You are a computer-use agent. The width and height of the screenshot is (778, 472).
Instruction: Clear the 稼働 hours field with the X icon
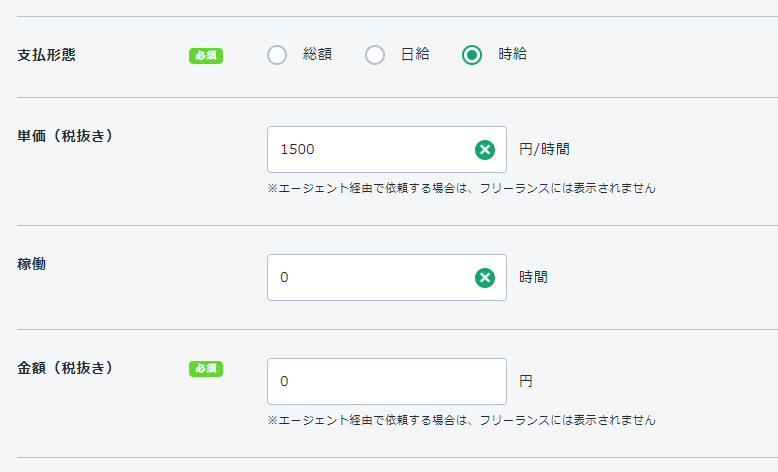[x=485, y=278]
